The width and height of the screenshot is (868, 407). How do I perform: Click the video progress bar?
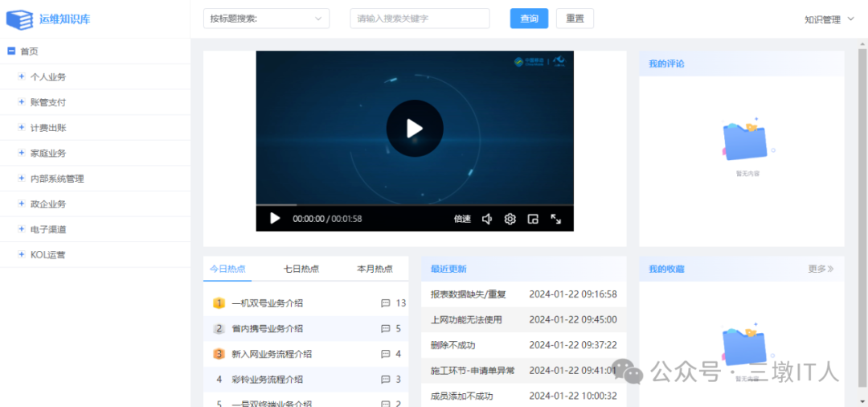coord(415,205)
